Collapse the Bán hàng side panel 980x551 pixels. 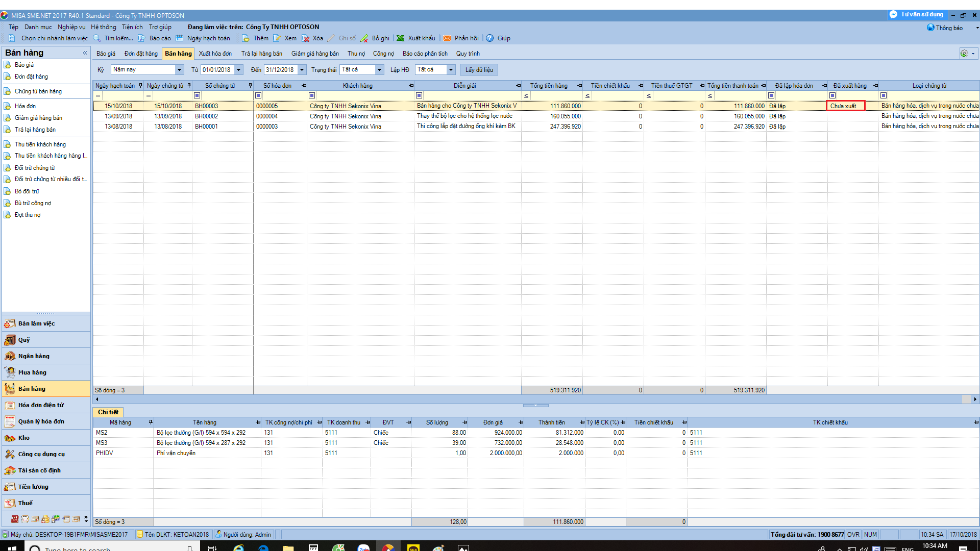click(x=85, y=53)
